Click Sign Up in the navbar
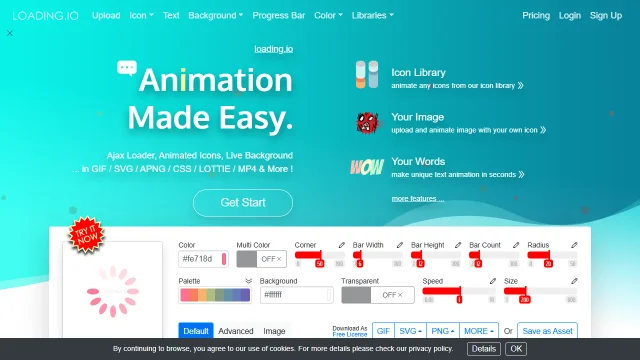 606,16
